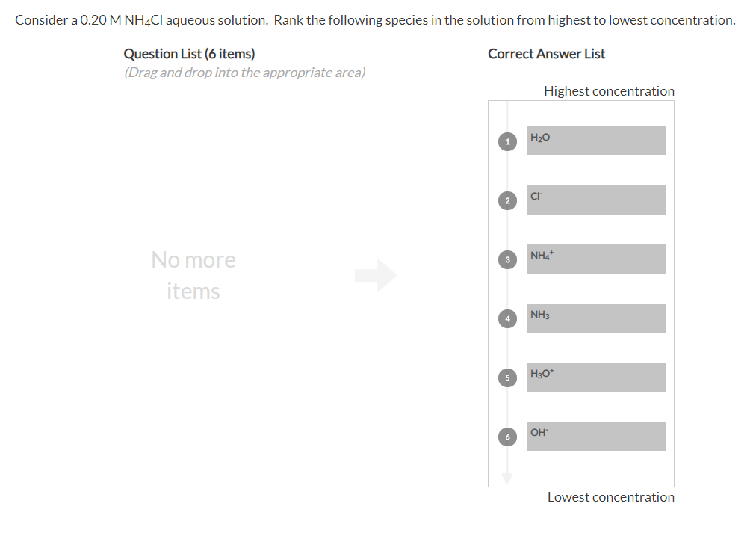756x533 pixels.
Task: Click the number 5 rank circle
Action: pyautogui.click(x=507, y=378)
